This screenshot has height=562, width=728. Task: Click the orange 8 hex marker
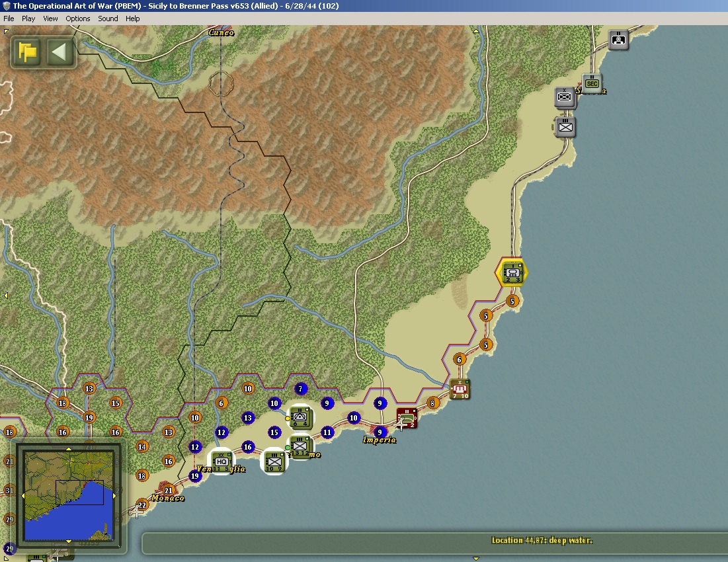coord(432,403)
